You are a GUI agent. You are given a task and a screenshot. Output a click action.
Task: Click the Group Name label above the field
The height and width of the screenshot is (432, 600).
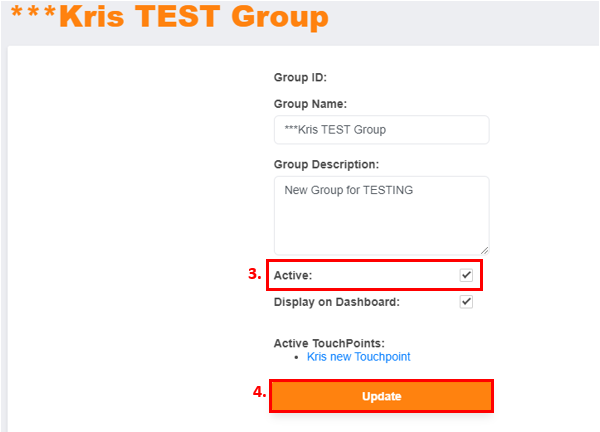[x=309, y=103]
